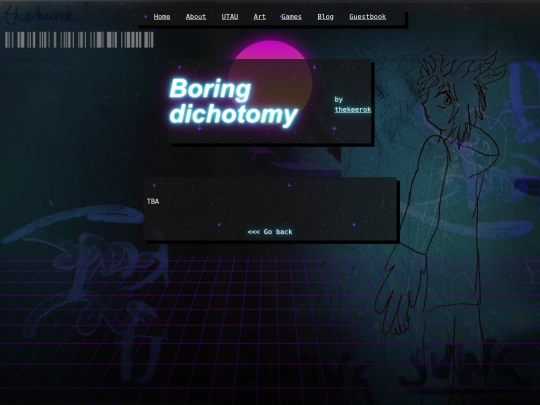Click the TBA description text
Viewport: 540px width, 405px height.
click(153, 201)
